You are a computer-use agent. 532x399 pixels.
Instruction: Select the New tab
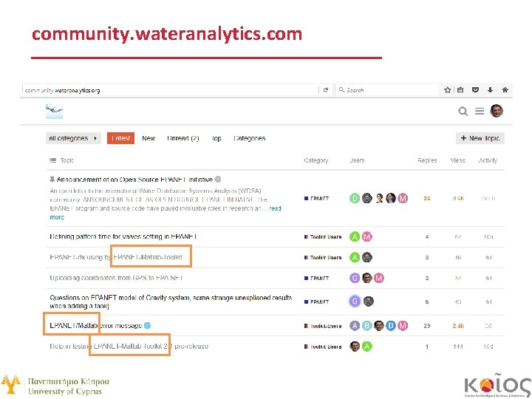pos(149,138)
